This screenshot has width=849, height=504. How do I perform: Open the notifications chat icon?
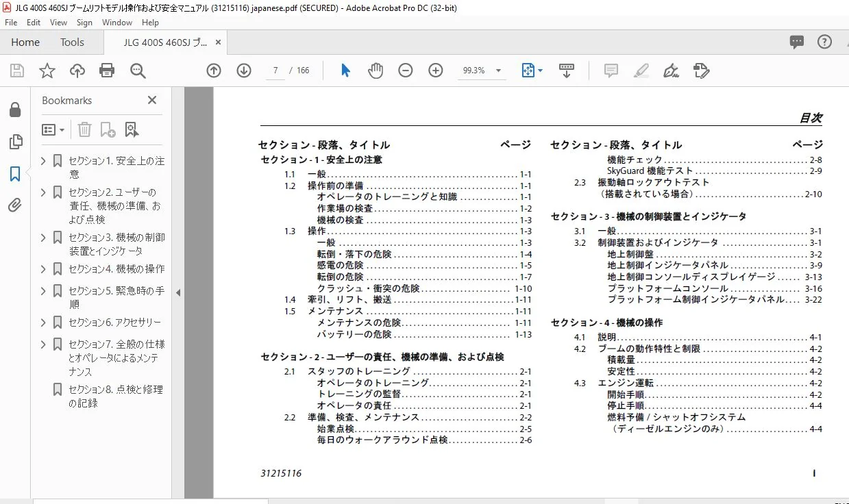[797, 42]
